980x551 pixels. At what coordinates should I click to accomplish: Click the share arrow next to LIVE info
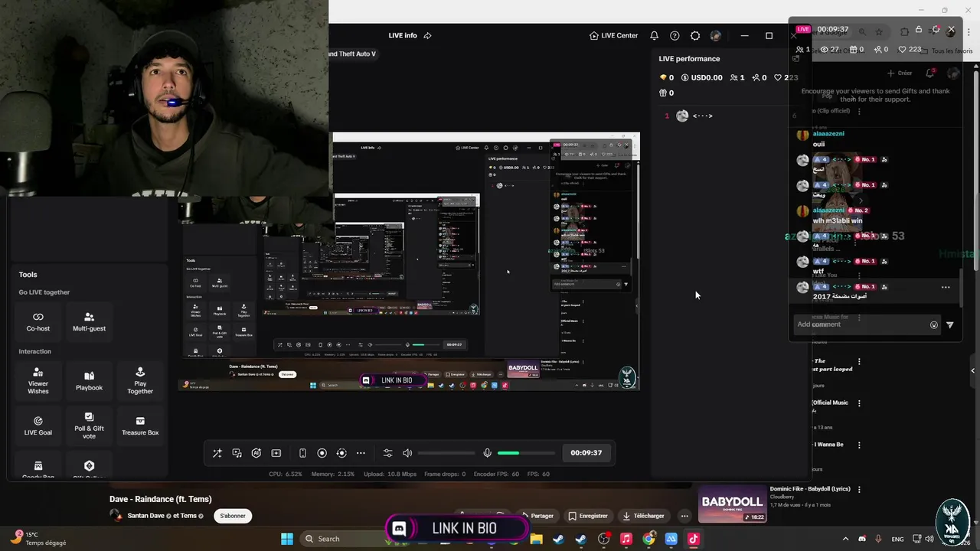coord(427,35)
